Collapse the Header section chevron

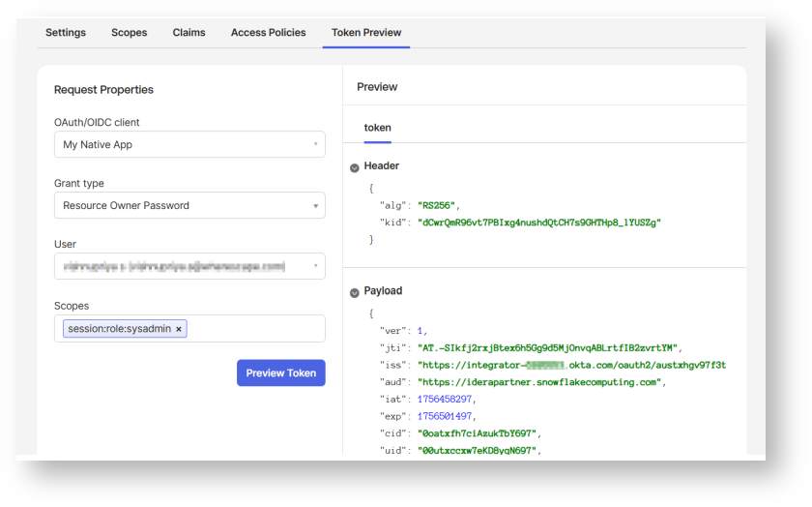(355, 167)
